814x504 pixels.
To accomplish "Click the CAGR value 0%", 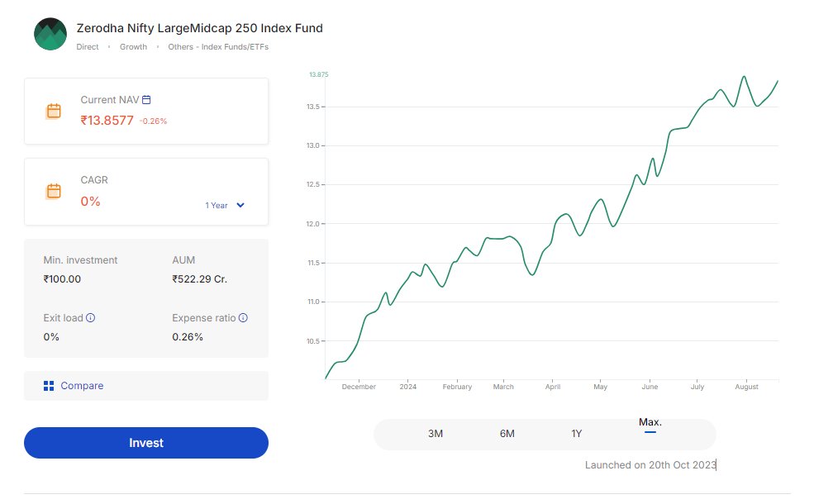I will tap(90, 202).
